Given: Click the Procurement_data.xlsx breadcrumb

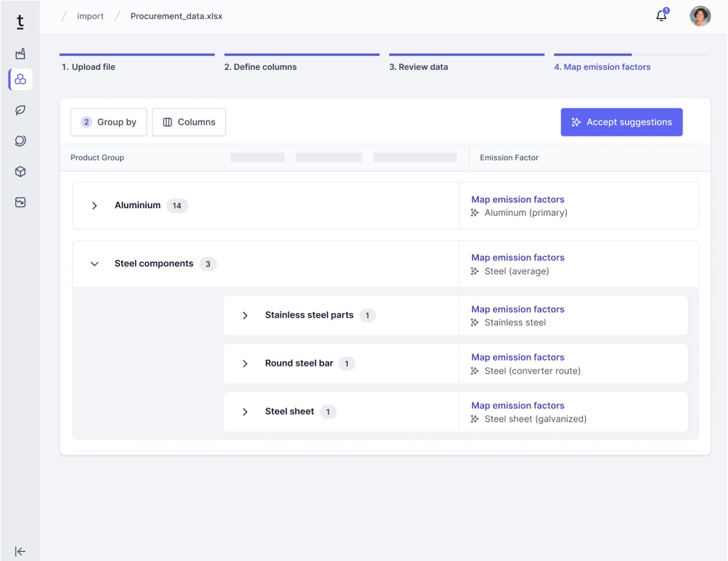Looking at the screenshot, I should pos(177,16).
